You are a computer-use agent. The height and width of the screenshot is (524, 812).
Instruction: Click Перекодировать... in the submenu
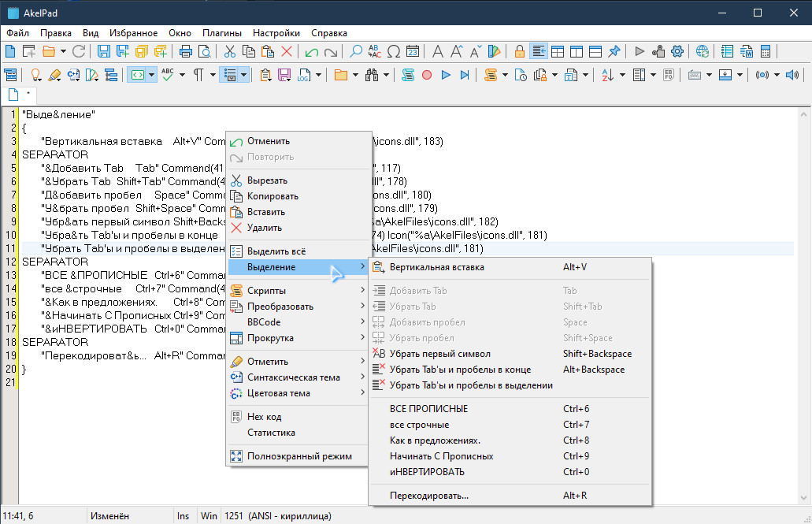(429, 496)
